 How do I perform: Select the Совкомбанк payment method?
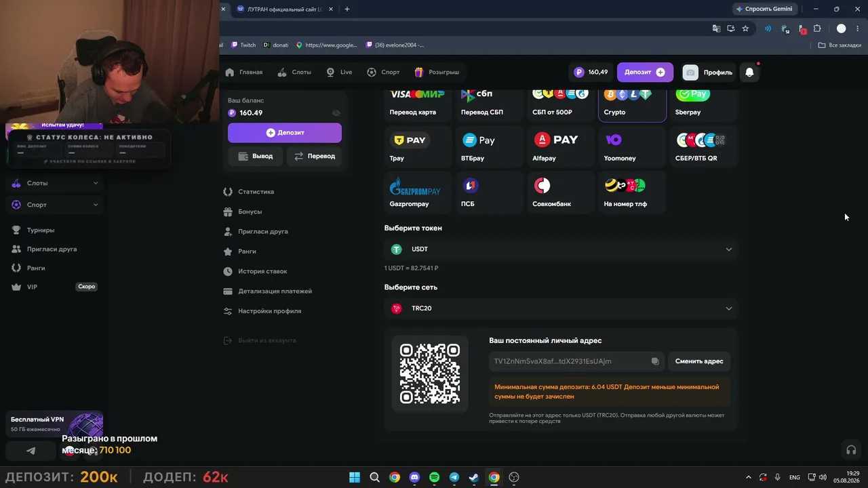(561, 192)
